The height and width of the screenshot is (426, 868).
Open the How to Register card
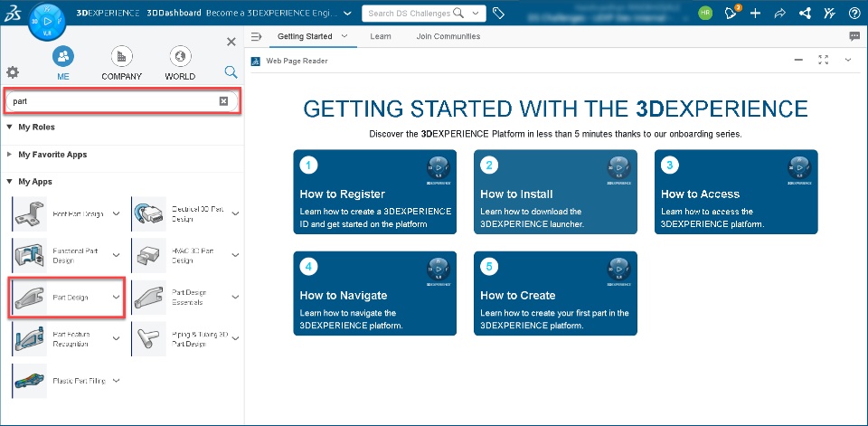[x=374, y=192]
